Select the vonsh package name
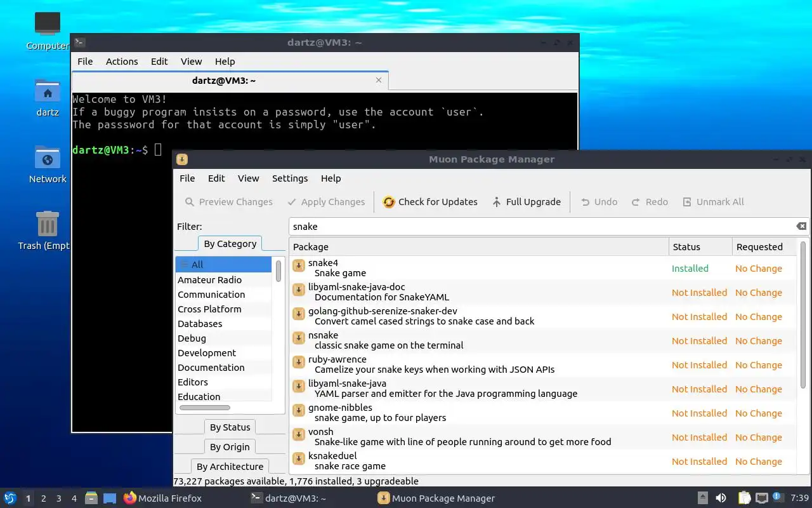 [321, 432]
